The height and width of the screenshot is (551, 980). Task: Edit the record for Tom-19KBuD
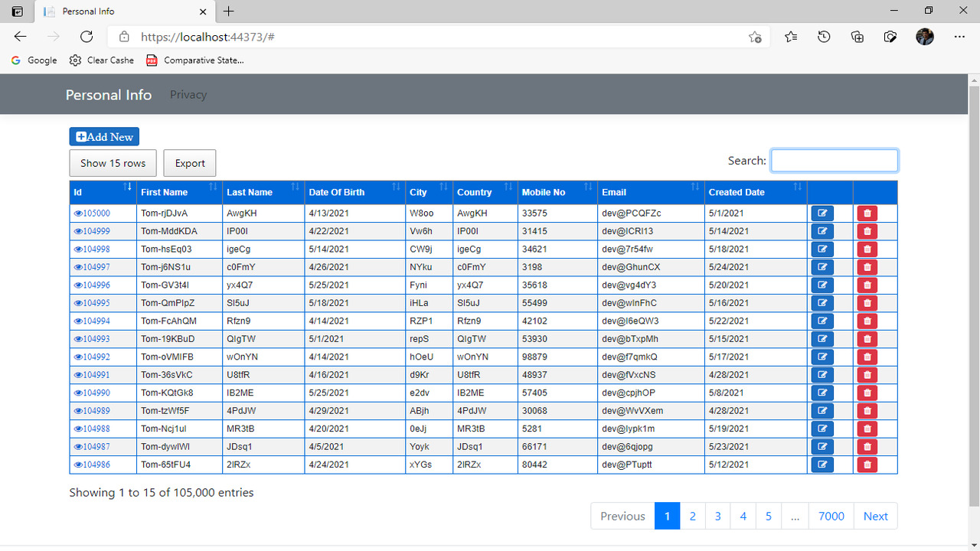click(x=822, y=339)
